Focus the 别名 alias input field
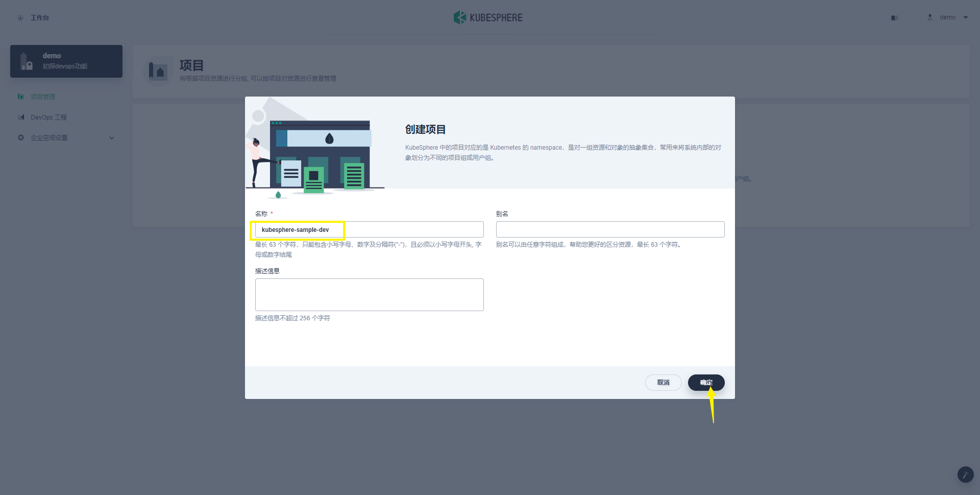 (x=610, y=229)
